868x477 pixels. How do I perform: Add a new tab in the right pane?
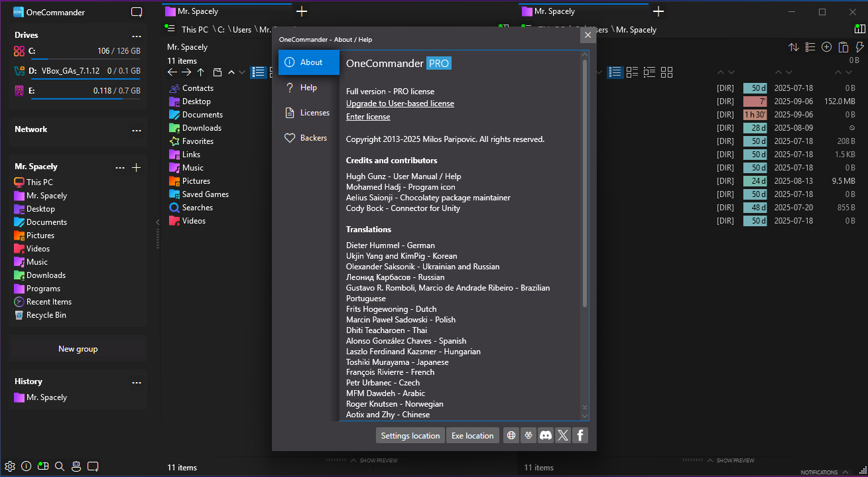pos(658,11)
